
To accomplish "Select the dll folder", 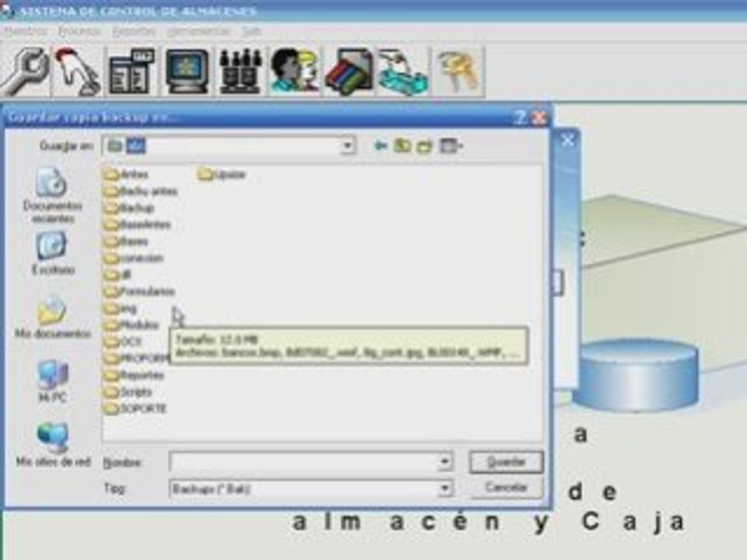I will [x=118, y=275].
